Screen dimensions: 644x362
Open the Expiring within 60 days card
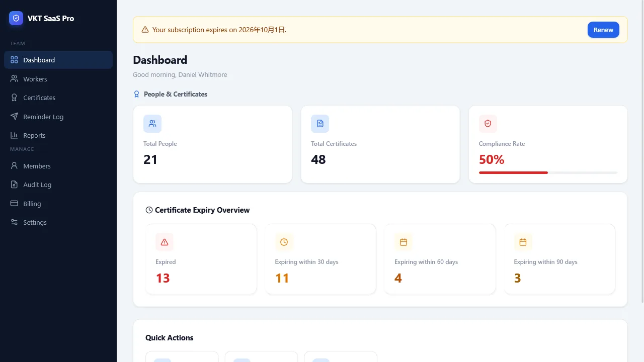coord(440,259)
